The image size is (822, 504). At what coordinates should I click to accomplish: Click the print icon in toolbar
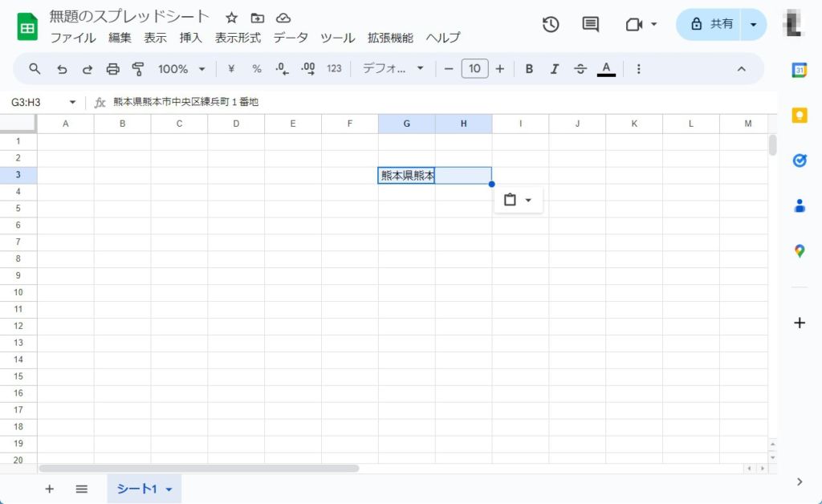point(112,69)
